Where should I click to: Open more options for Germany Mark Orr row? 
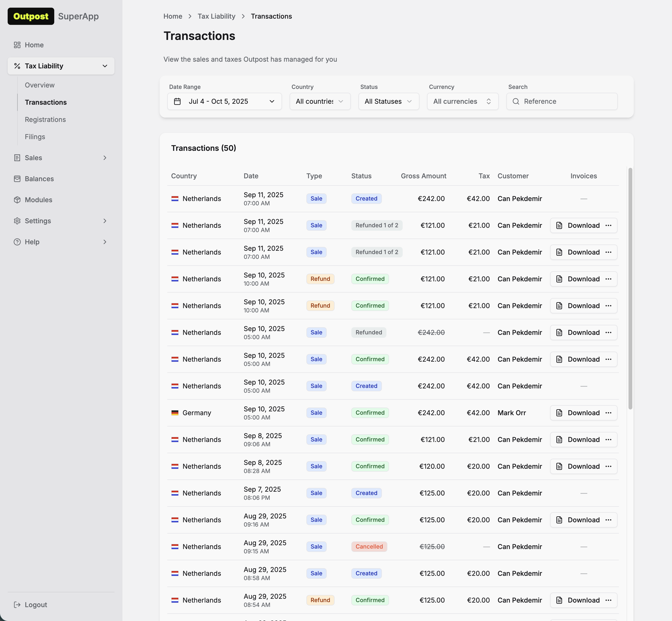click(x=608, y=413)
